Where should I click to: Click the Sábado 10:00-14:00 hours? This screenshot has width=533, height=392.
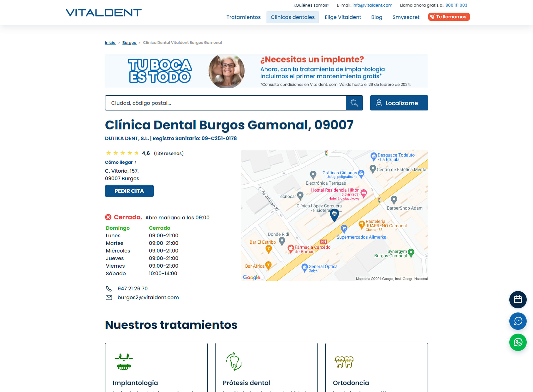(163, 273)
